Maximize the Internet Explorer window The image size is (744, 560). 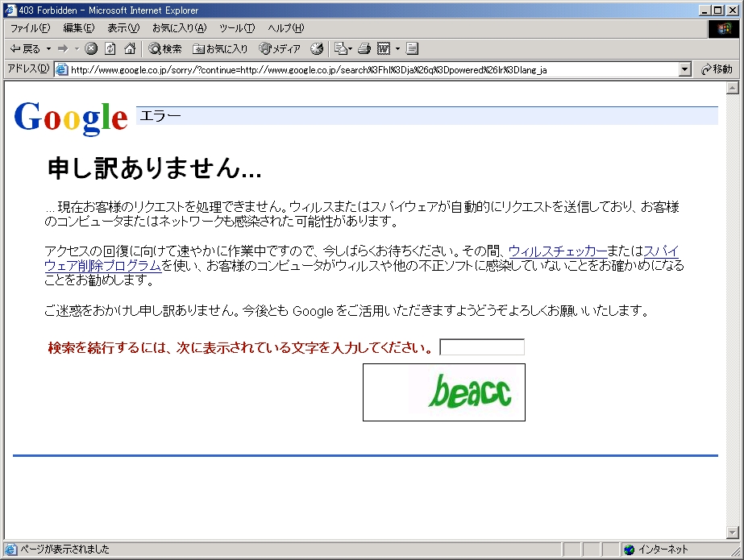719,10
